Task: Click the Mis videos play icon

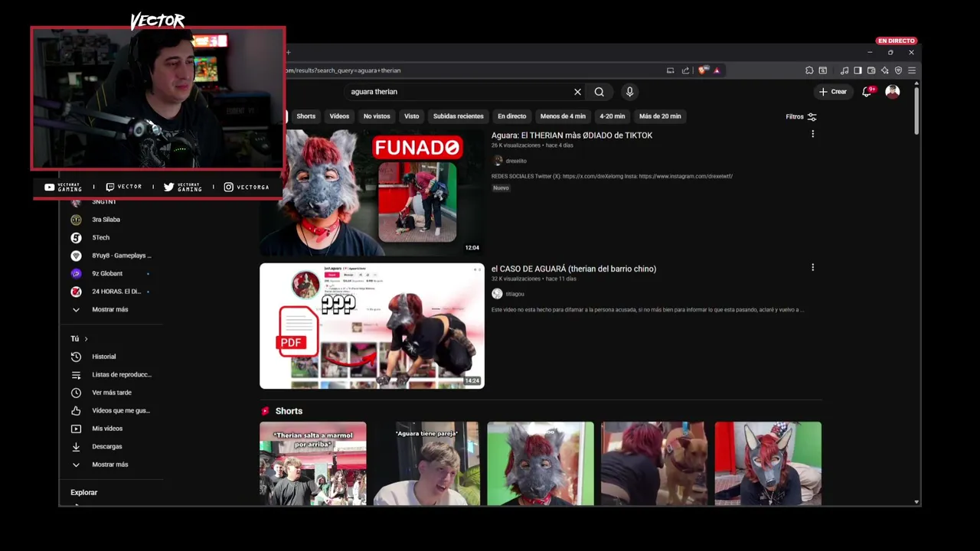Action: 76,429
